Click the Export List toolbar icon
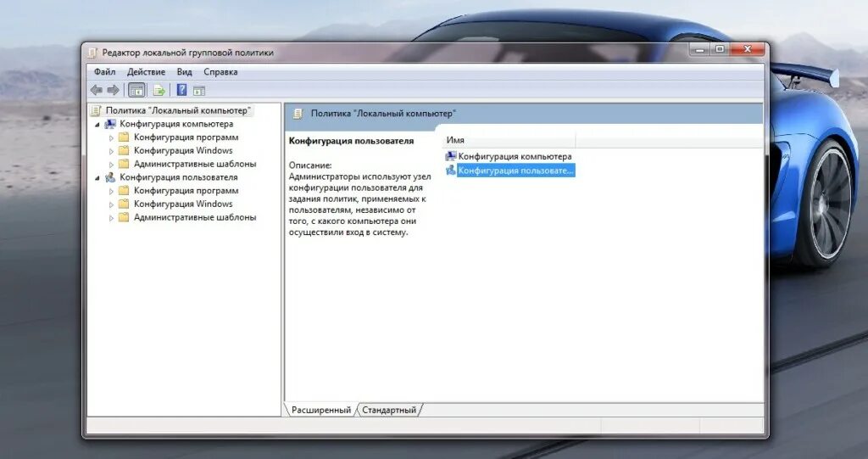The image size is (868, 459). [x=159, y=91]
